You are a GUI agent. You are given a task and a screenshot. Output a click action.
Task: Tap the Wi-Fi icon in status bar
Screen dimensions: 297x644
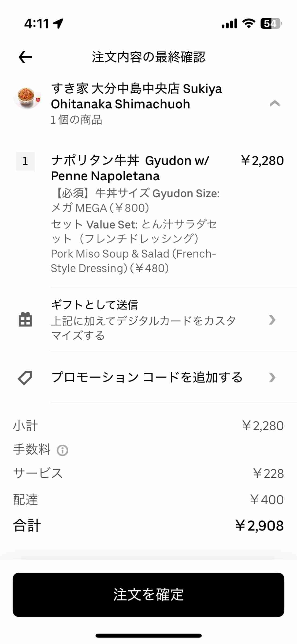coord(249,24)
